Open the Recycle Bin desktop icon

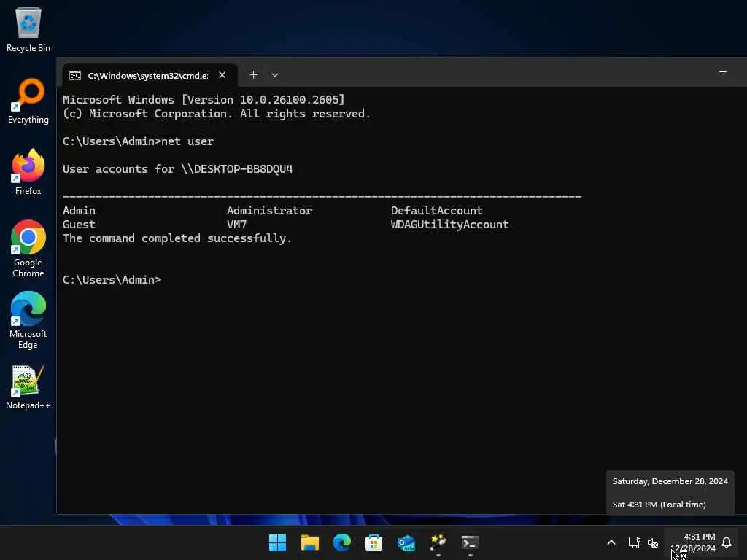(x=28, y=30)
